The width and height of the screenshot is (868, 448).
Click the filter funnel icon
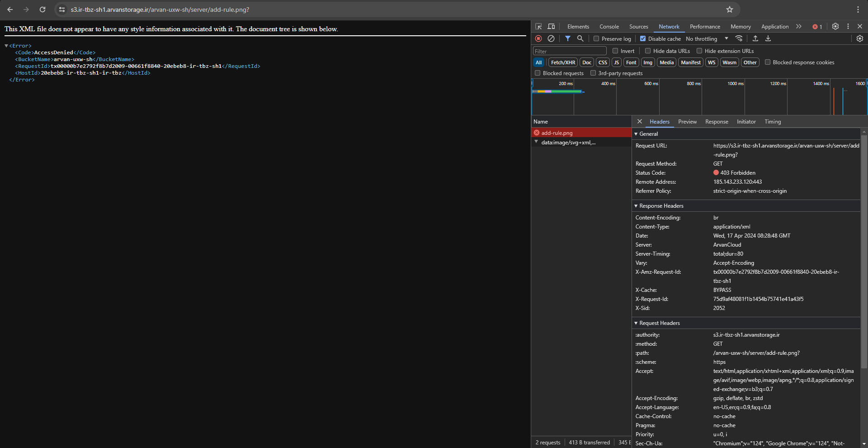568,39
